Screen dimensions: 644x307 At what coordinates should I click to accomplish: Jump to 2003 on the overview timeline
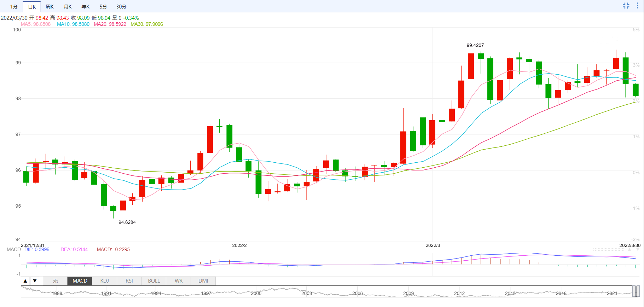(307, 293)
